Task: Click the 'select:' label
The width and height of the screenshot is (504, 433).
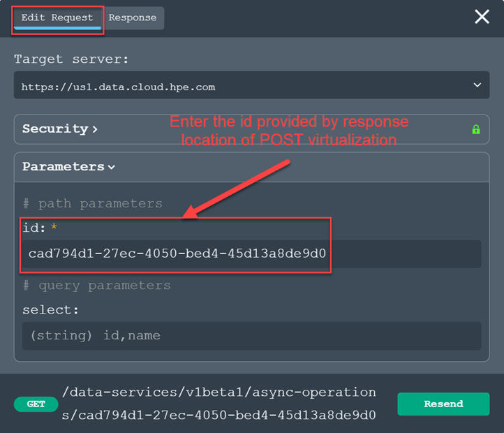Action: pos(50,310)
